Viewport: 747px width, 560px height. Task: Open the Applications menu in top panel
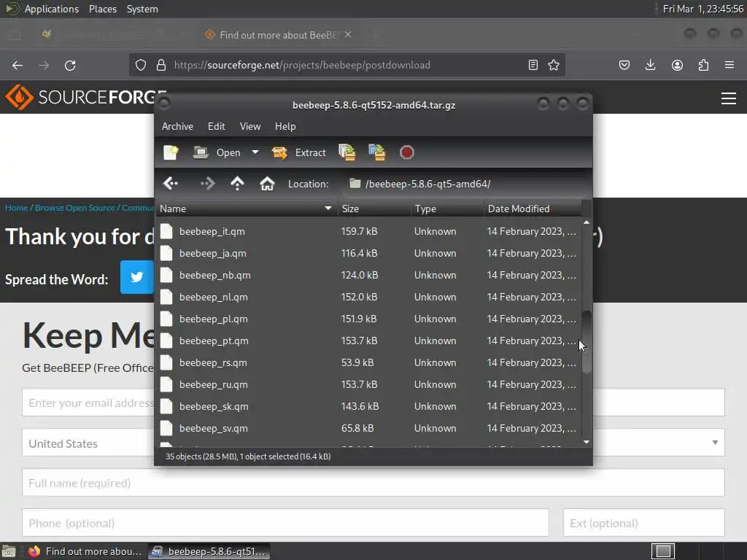tap(52, 9)
